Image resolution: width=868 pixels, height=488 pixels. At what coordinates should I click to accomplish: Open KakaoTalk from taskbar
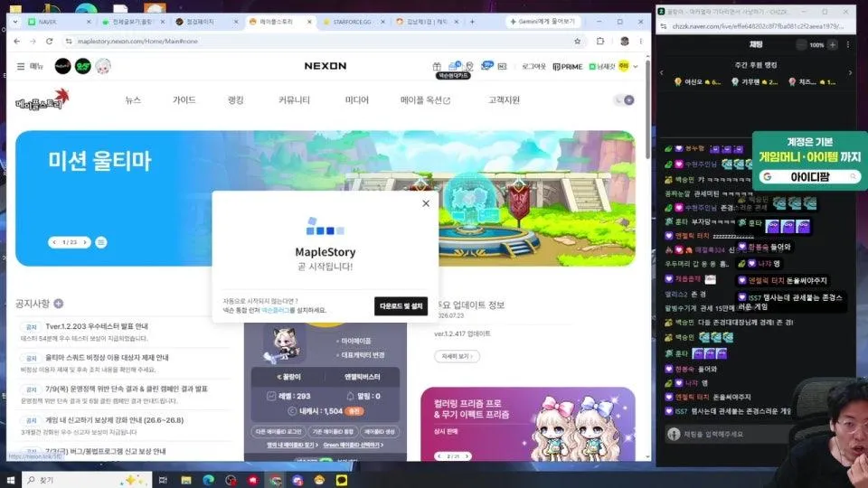pyautogui.click(x=342, y=480)
